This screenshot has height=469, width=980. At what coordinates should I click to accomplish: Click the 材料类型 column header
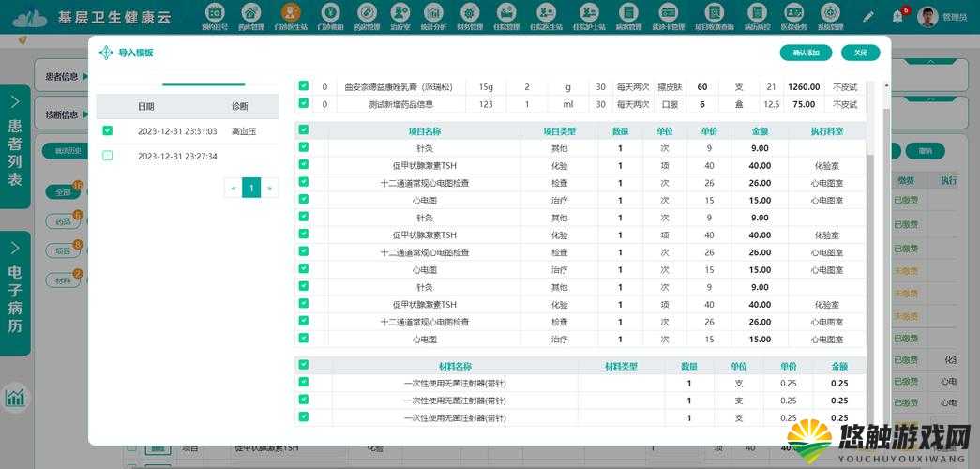point(621,367)
